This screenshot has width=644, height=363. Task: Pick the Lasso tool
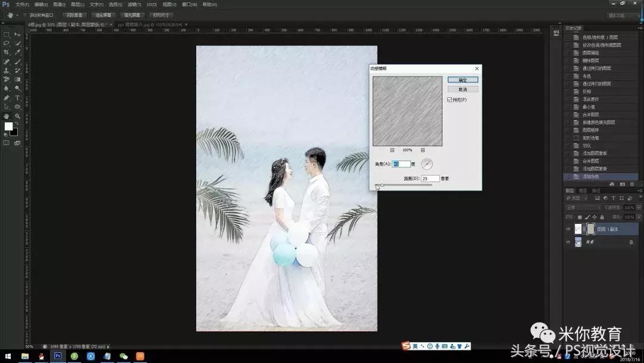(x=7, y=44)
